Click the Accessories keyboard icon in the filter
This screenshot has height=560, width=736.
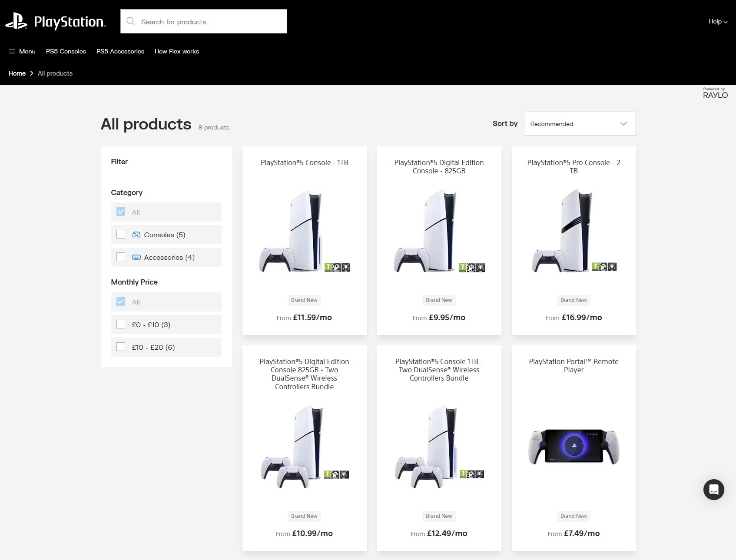pyautogui.click(x=136, y=257)
